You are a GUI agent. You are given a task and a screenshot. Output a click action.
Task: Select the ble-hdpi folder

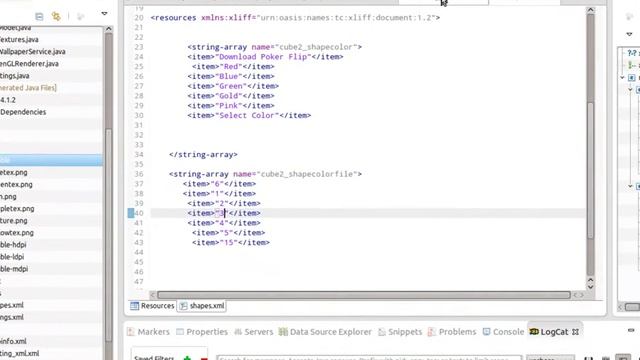(13, 244)
